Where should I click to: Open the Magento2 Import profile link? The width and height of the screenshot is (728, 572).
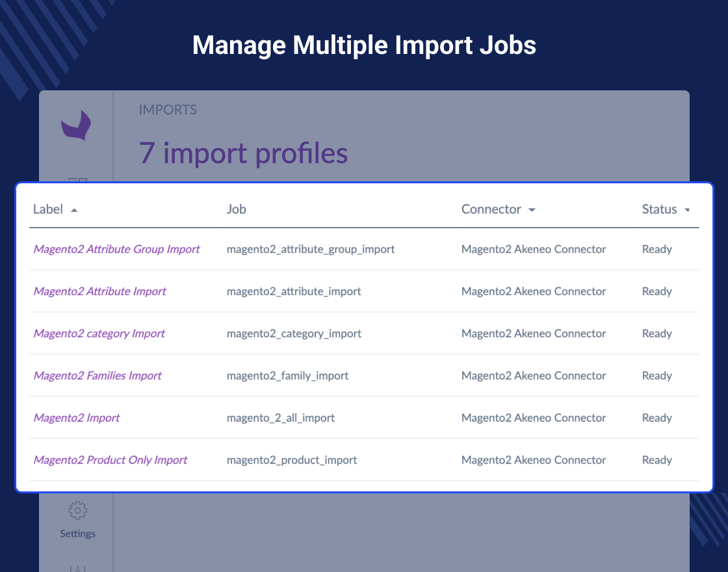pos(77,418)
